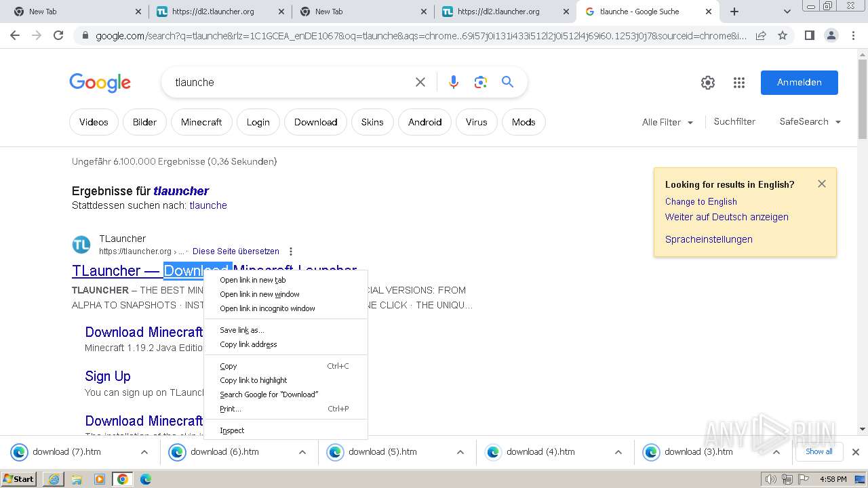Choose 'Save link as...'
The image size is (868, 488).
coord(285,330)
